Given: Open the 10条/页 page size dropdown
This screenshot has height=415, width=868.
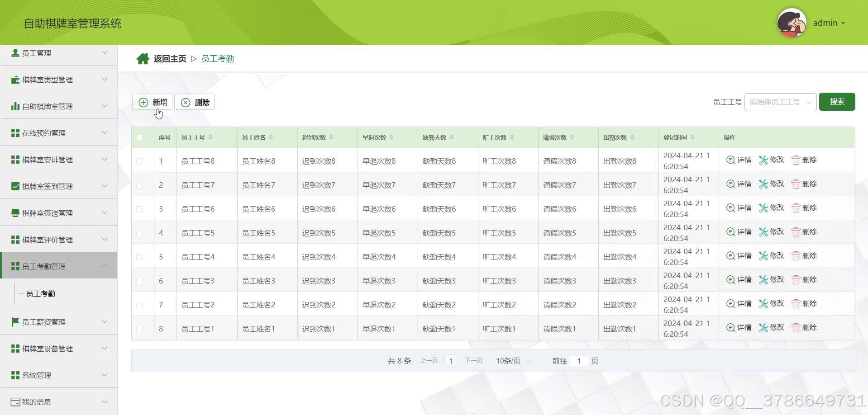Looking at the screenshot, I should pyautogui.click(x=513, y=361).
